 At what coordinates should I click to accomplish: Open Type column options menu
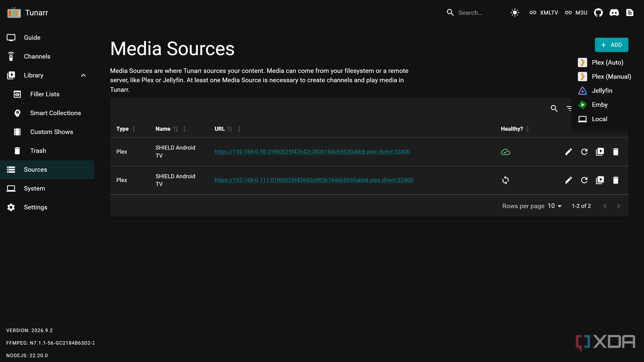134,129
